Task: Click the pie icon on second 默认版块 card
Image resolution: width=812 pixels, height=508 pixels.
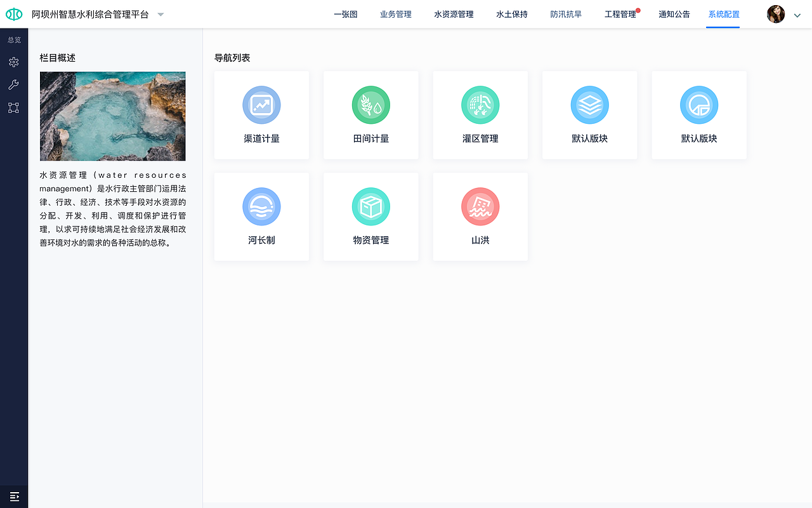Action: click(x=698, y=105)
